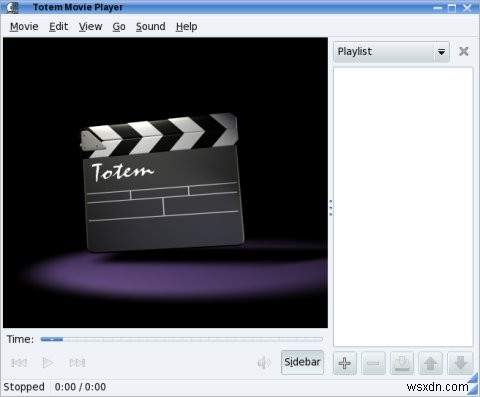Maximize the Totem Movie Player window

coord(452,8)
